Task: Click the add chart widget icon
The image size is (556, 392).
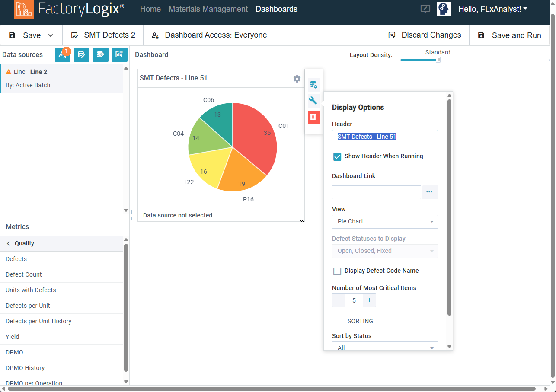Action: point(120,55)
